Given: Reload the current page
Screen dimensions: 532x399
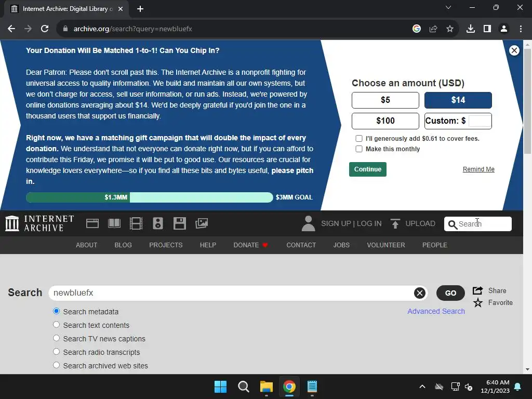Looking at the screenshot, I should (45, 29).
